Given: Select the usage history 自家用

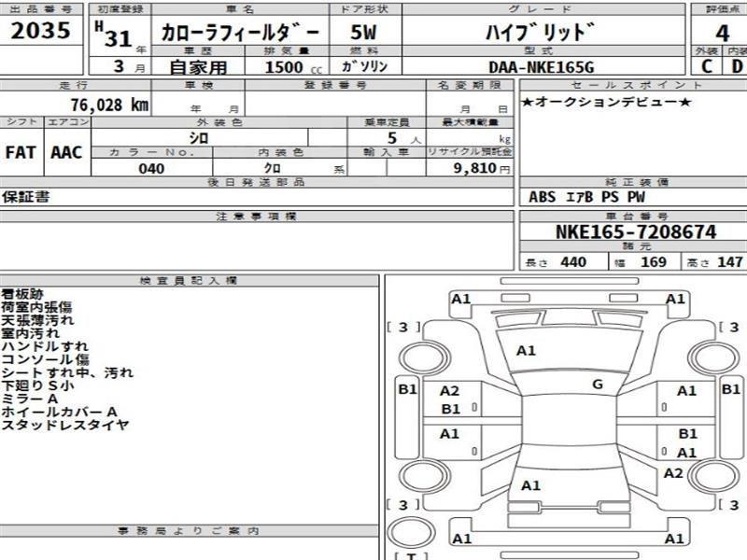Looking at the screenshot, I should click(x=198, y=67).
